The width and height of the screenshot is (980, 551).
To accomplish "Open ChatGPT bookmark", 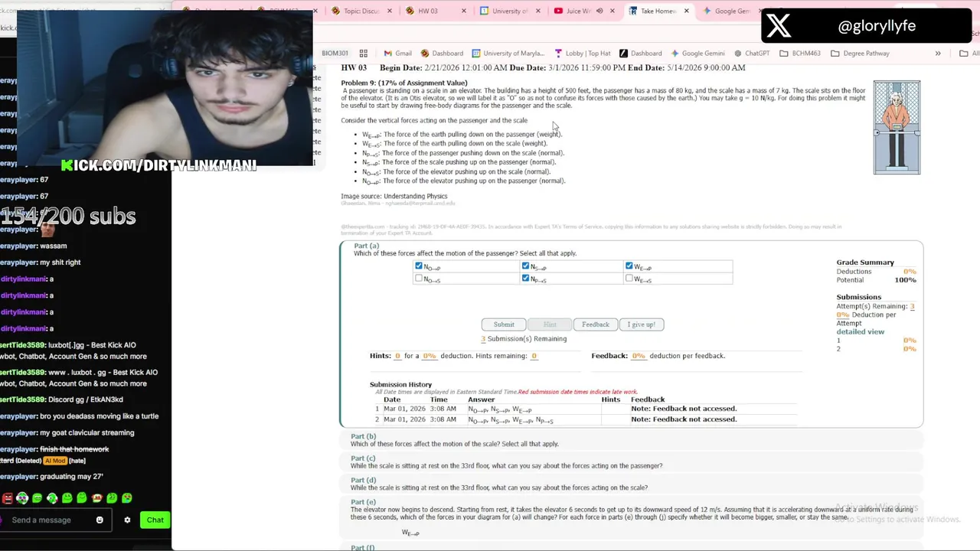I will [x=752, y=54].
